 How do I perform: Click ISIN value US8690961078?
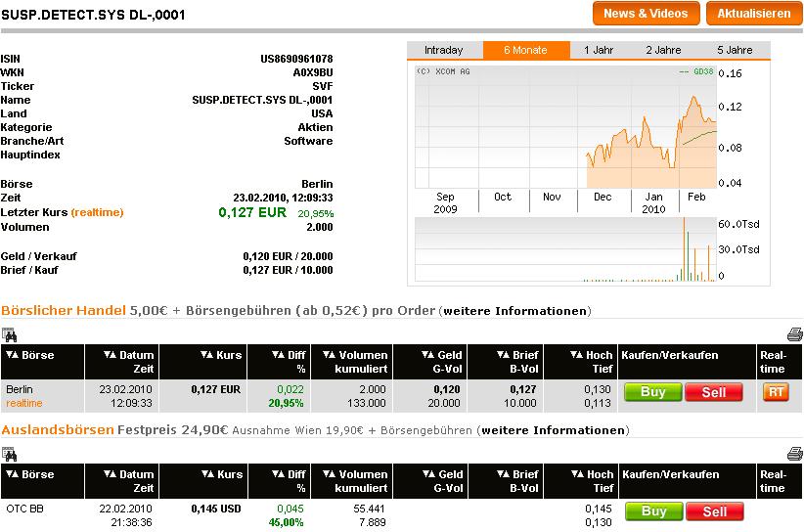point(296,59)
